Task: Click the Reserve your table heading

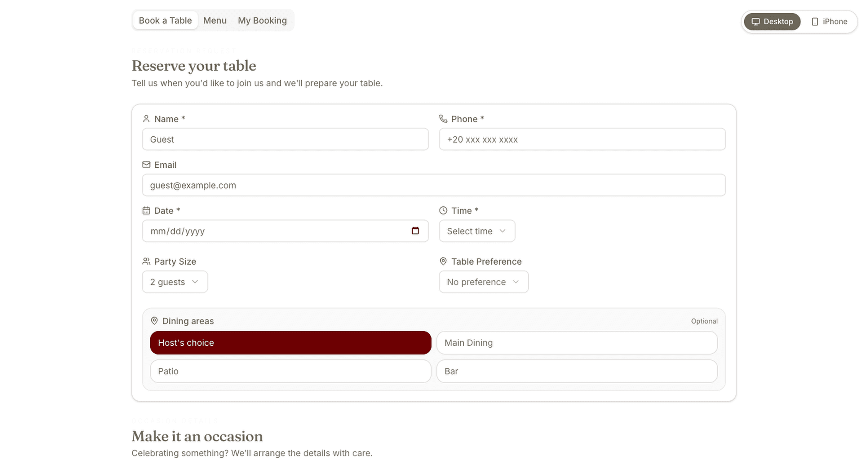Action: point(194,66)
